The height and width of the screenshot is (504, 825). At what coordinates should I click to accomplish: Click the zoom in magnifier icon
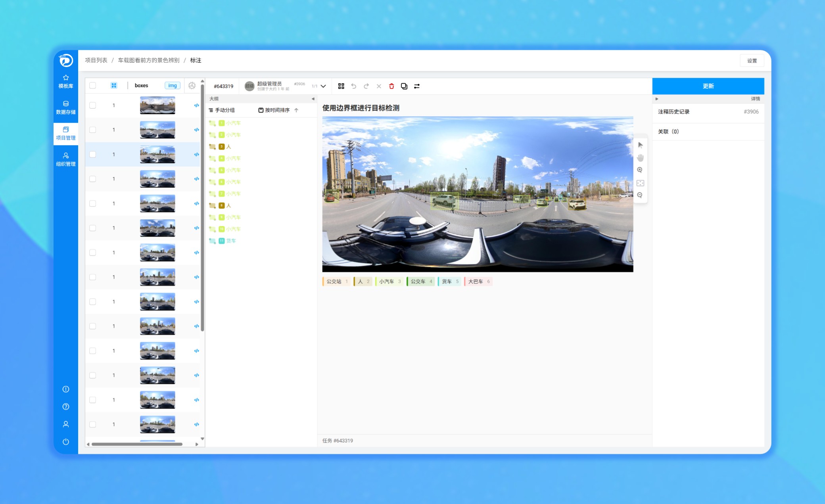(640, 170)
